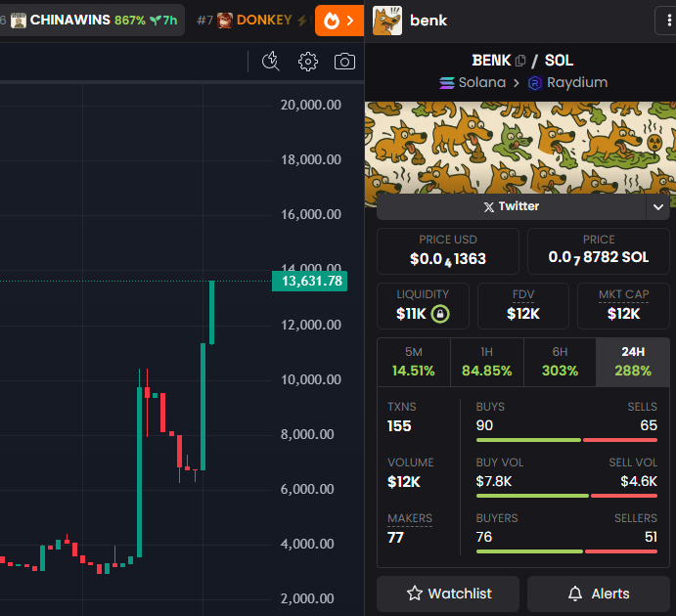Screen dimensions: 676x616
Task: Click the Alerts bell icon
Action: 575,594
